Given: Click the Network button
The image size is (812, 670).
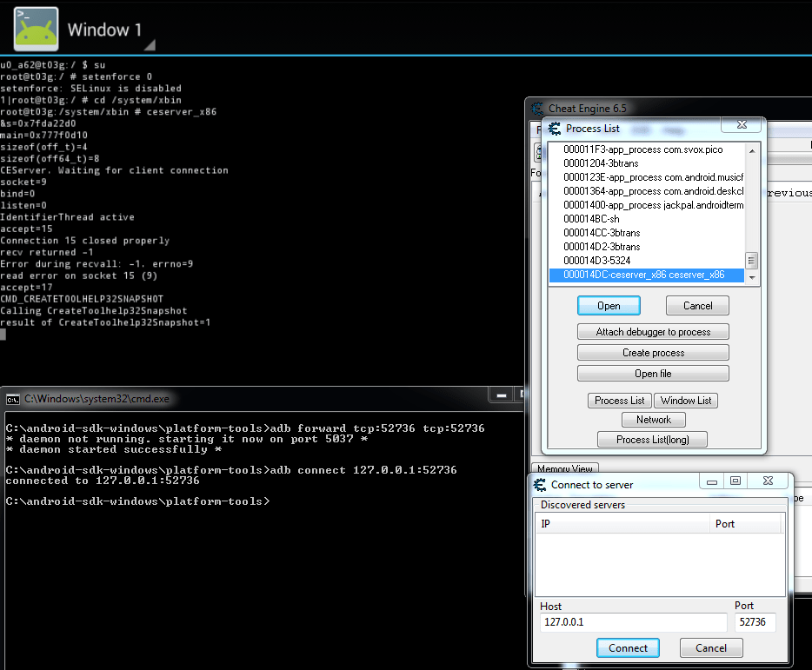Looking at the screenshot, I should [653, 419].
